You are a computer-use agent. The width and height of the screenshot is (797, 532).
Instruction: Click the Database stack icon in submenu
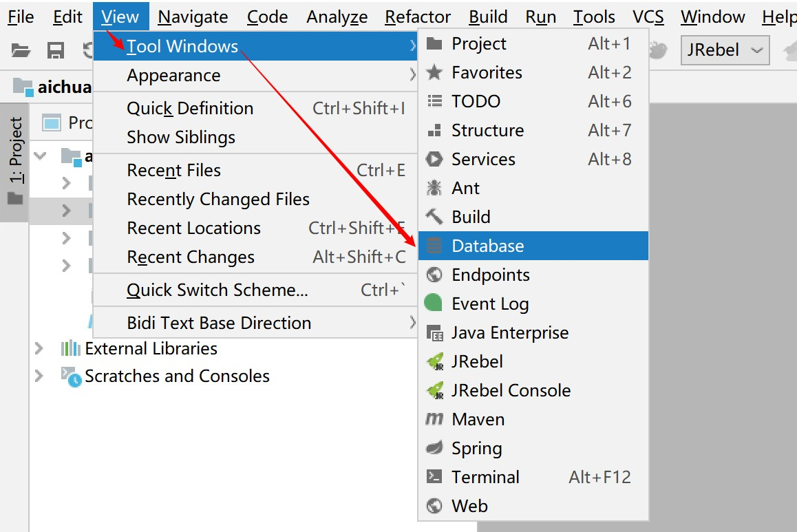(x=434, y=246)
